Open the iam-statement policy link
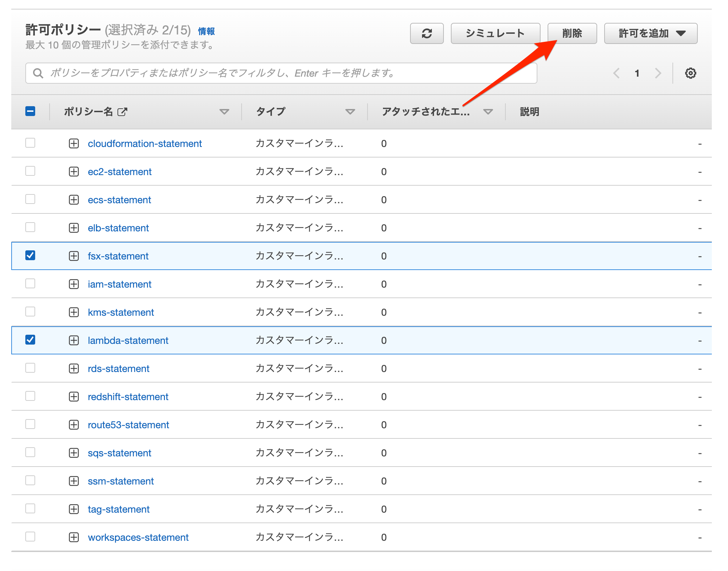The height and width of the screenshot is (571, 728). (120, 284)
